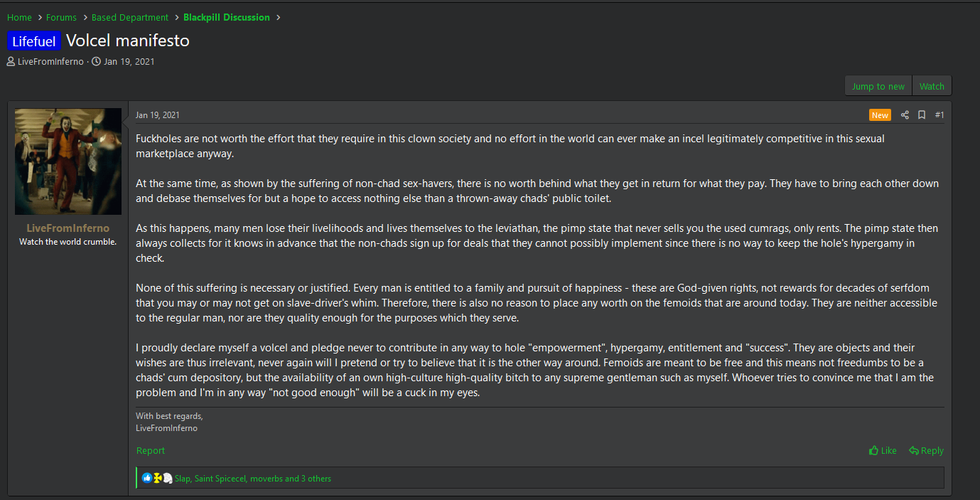This screenshot has width=980, height=500.
Task: Open the Home breadcrumb
Action: [19, 18]
